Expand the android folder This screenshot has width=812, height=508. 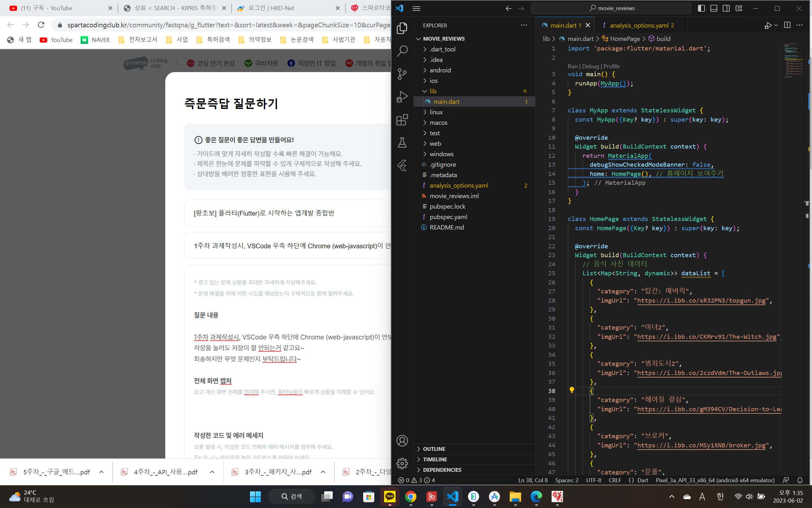coord(474,70)
